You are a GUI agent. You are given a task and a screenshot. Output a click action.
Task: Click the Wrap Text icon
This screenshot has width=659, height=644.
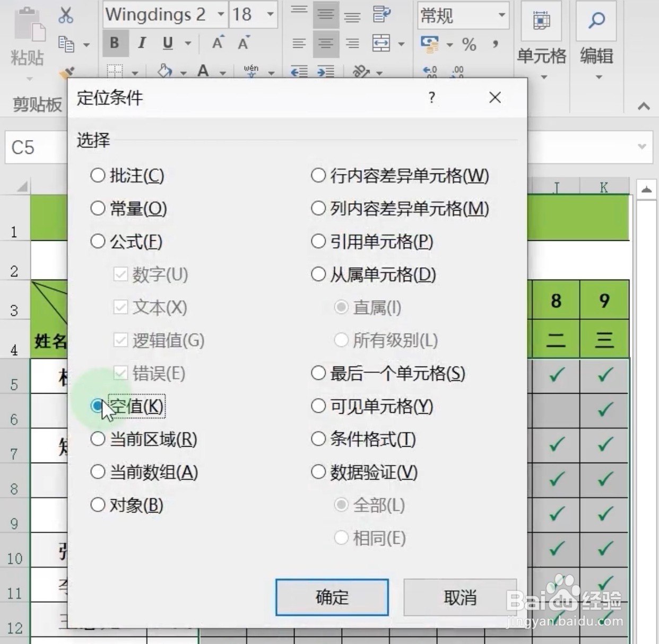382,15
